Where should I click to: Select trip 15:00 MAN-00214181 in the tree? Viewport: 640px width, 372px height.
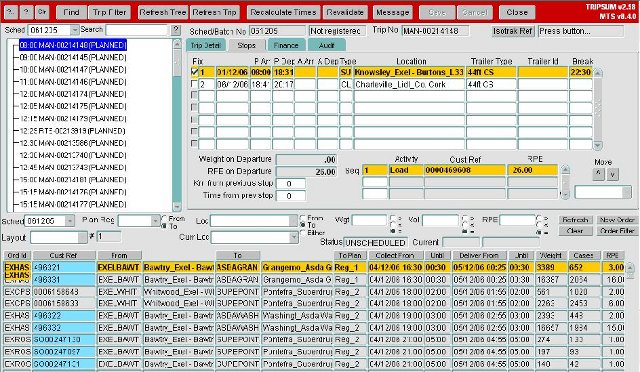coord(73,180)
